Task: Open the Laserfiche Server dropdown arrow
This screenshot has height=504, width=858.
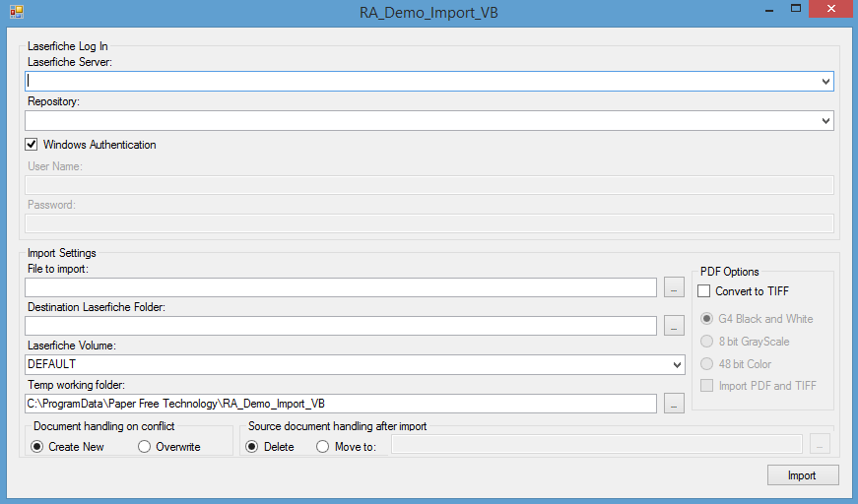Action: coord(825,82)
